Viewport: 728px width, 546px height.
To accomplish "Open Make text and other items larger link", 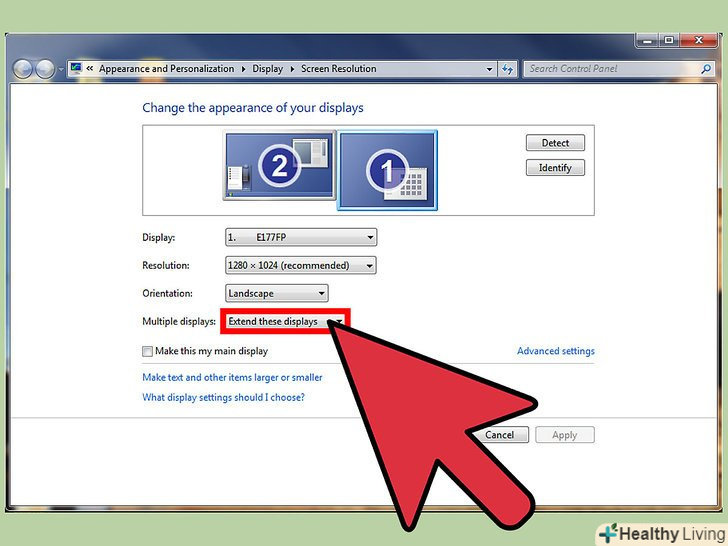I will click(232, 377).
